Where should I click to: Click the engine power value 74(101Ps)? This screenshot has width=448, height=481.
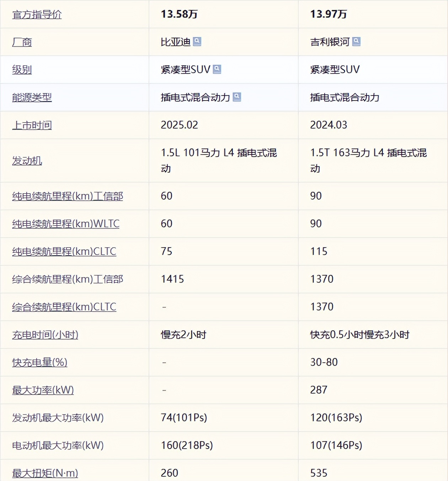point(184,418)
